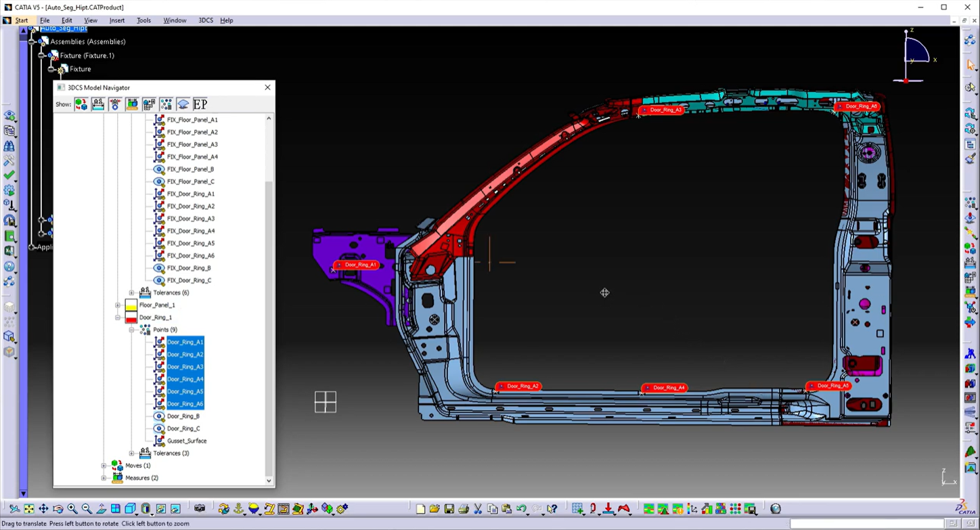Click the yellow Floor_Panel_1 color swatch
Viewport: 980px width, 530px height.
tap(131, 305)
